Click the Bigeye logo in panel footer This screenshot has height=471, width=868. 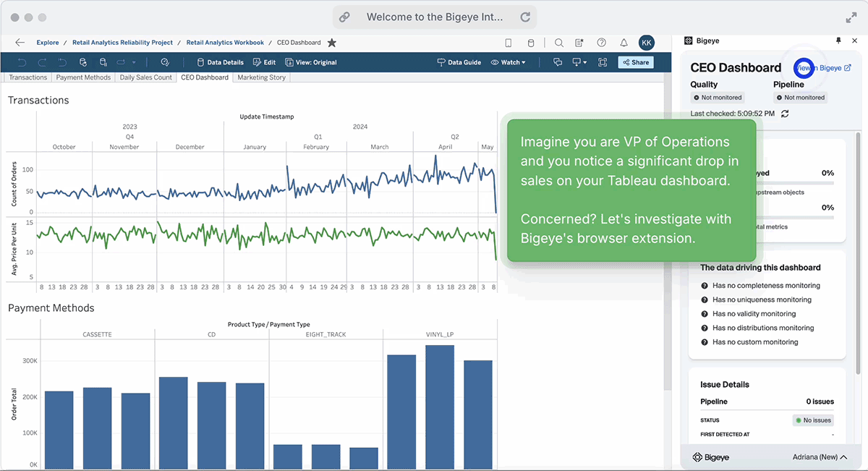click(712, 457)
